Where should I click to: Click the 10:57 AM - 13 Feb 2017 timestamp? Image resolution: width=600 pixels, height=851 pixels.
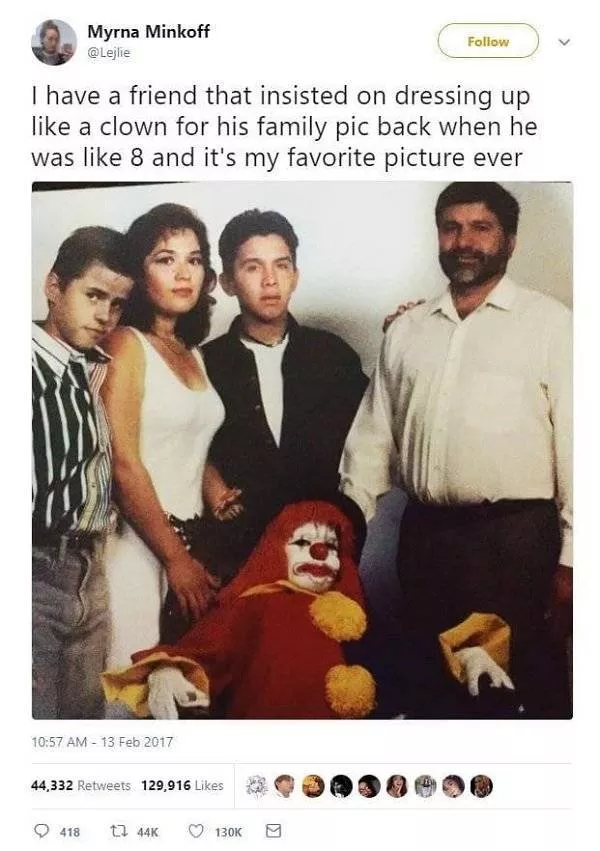click(103, 741)
